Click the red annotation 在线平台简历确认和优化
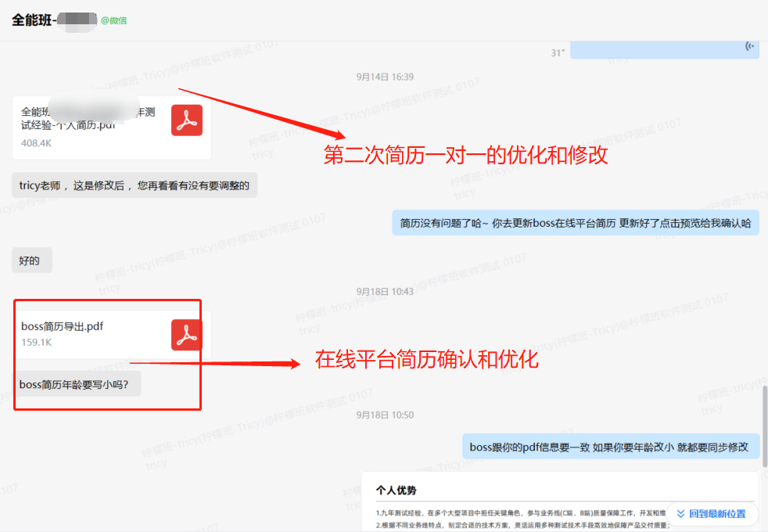Screen dimensions: 768x532 pyautogui.click(x=426, y=361)
